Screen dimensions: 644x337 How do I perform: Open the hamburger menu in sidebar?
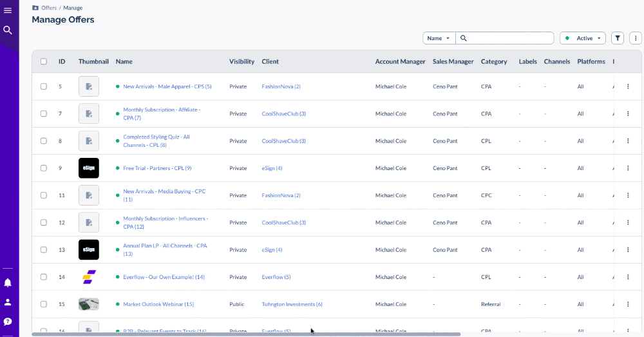[x=8, y=10]
